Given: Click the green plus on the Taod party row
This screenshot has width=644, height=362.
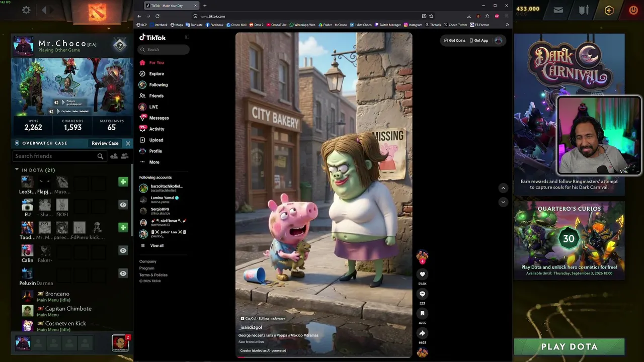Looking at the screenshot, I should (x=123, y=227).
